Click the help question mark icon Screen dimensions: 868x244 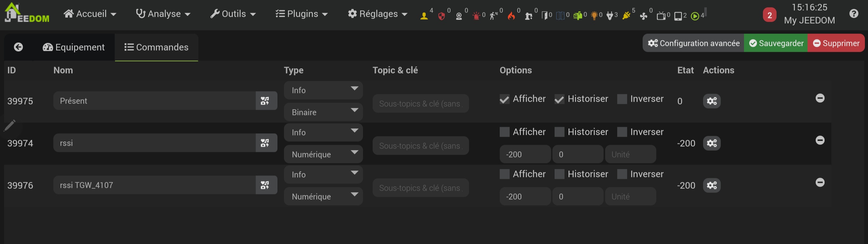853,14
